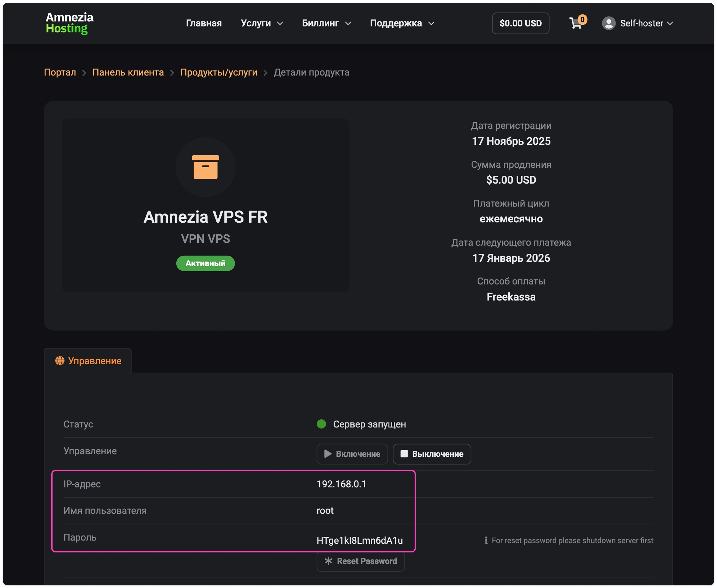Image resolution: width=717 pixels, height=588 pixels.
Task: Click the Self-hoster user avatar icon
Action: pyautogui.click(x=609, y=23)
